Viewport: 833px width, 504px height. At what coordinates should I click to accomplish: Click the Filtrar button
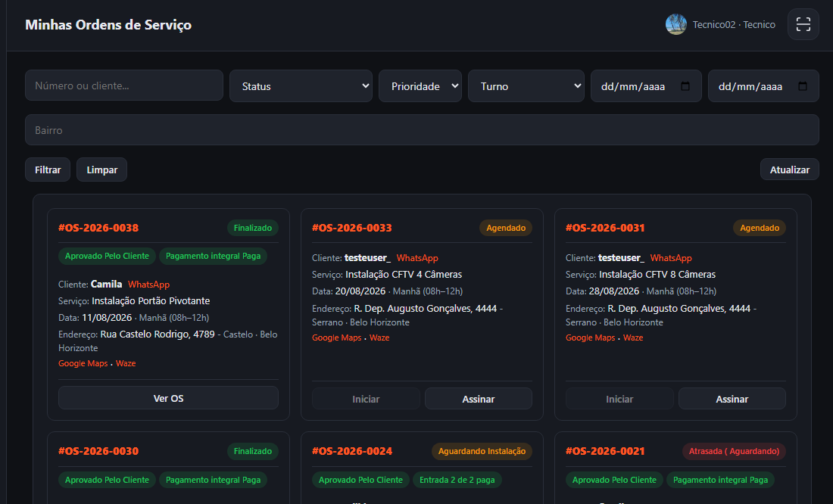click(x=48, y=170)
